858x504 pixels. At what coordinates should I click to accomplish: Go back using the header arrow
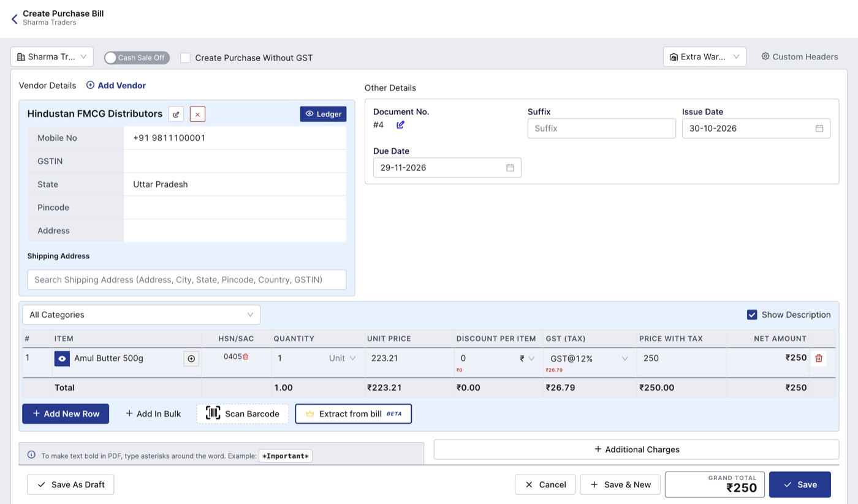pos(15,19)
